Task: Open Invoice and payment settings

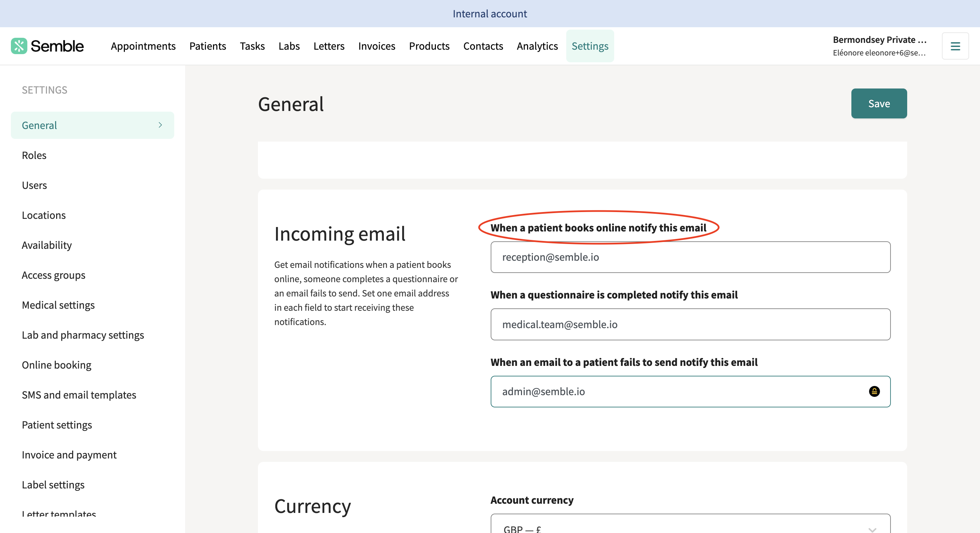Action: pos(69,455)
